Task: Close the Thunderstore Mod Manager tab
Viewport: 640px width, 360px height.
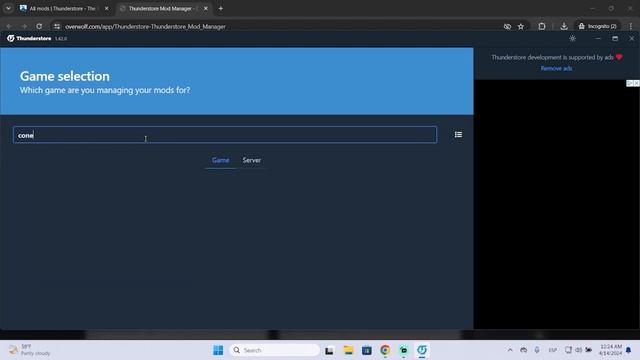Action: pyautogui.click(x=206, y=8)
